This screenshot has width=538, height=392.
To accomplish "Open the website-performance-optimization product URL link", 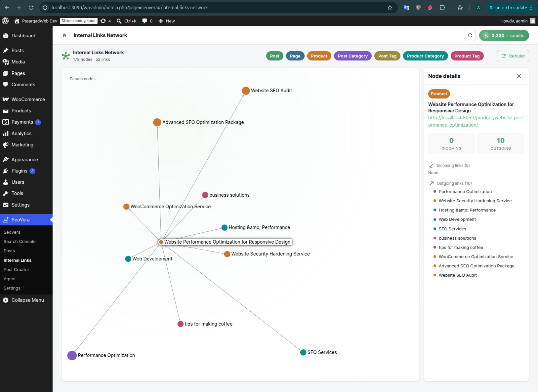I will (476, 121).
